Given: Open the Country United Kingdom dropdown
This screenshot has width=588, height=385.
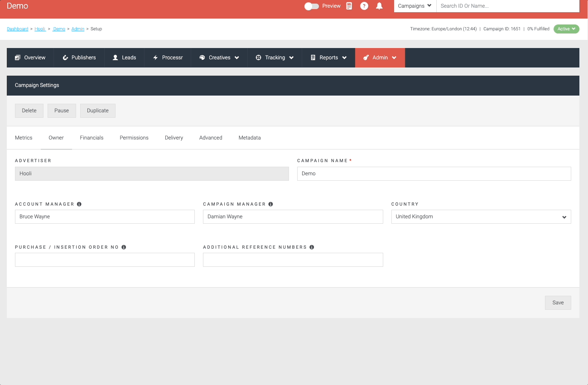Looking at the screenshot, I should click(x=481, y=217).
